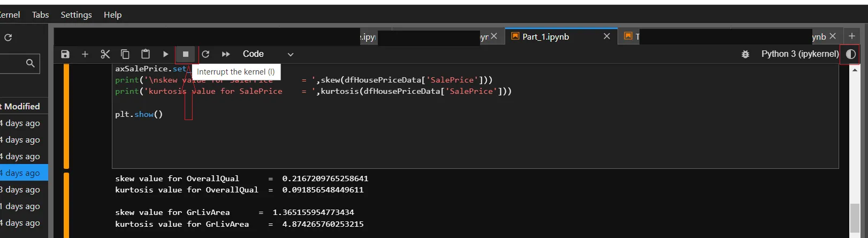Screen dimensions: 868x238
Task: Insert a new cell with the plus icon
Action: [x=85, y=54]
